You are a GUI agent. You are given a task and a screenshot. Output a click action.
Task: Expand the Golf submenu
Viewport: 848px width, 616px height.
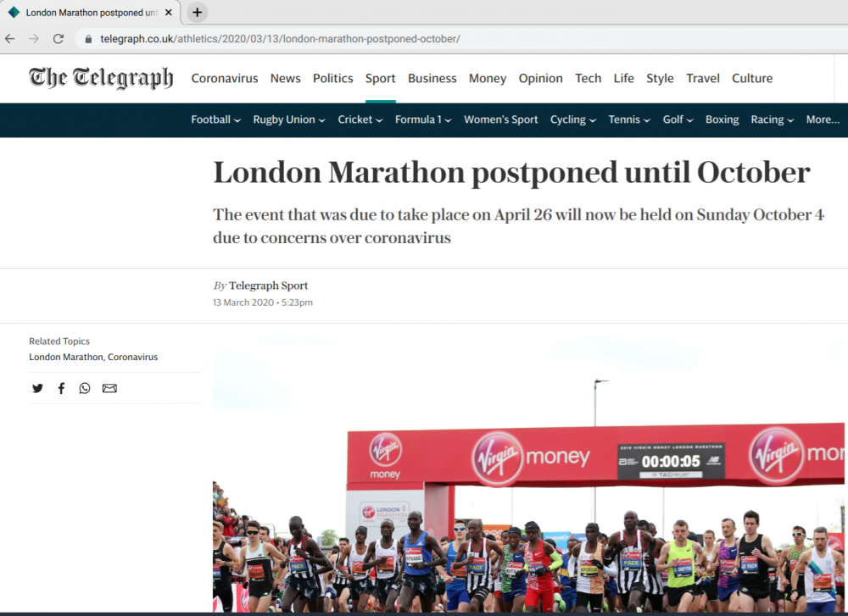pos(678,119)
